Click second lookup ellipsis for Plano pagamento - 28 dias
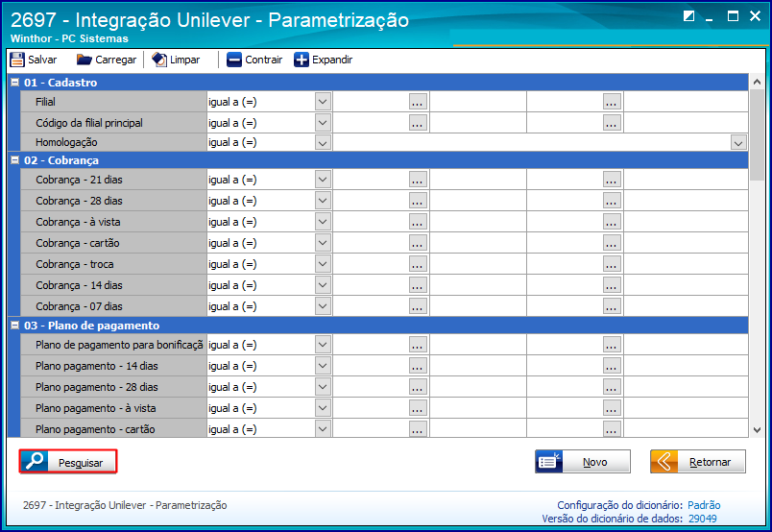The height and width of the screenshot is (532, 772). (x=612, y=387)
